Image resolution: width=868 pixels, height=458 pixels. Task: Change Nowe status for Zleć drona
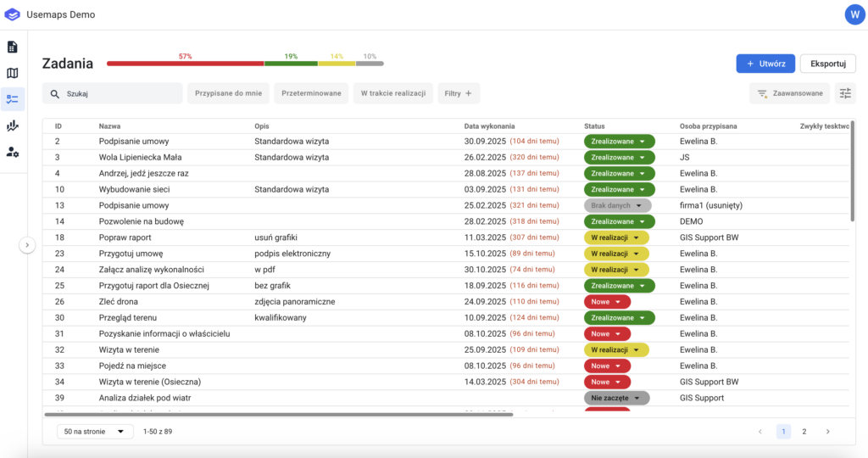tap(607, 302)
